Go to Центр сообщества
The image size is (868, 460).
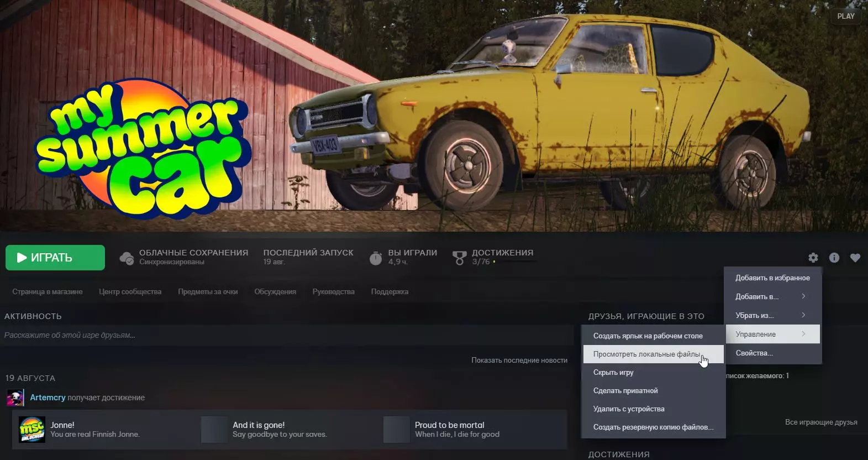click(x=130, y=292)
